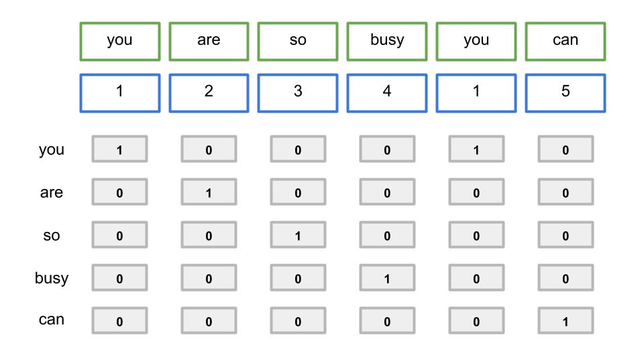The width and height of the screenshot is (644, 362).
Task: Select the green 'are' word box
Action: click(209, 42)
